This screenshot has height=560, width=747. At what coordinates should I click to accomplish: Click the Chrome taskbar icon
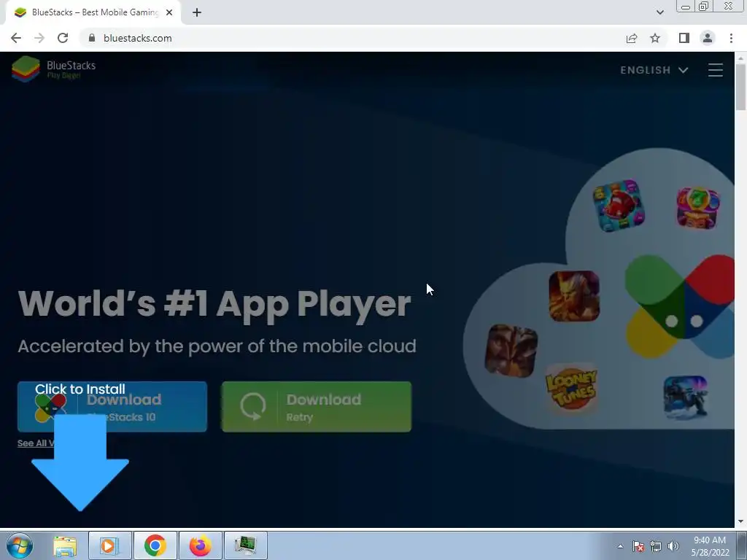155,545
